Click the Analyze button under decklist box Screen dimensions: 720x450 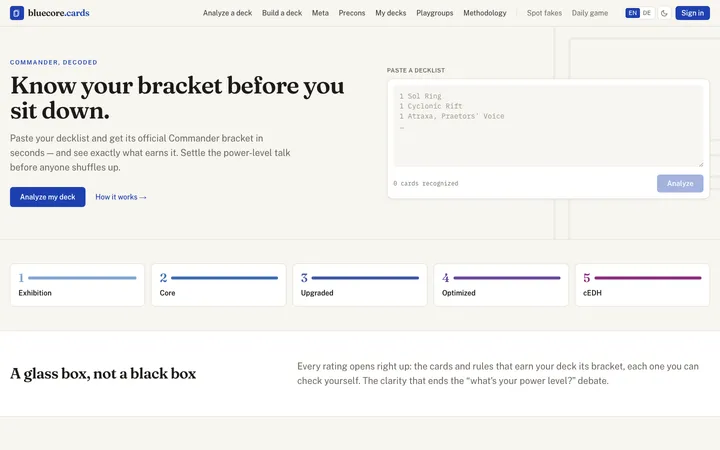[680, 183]
